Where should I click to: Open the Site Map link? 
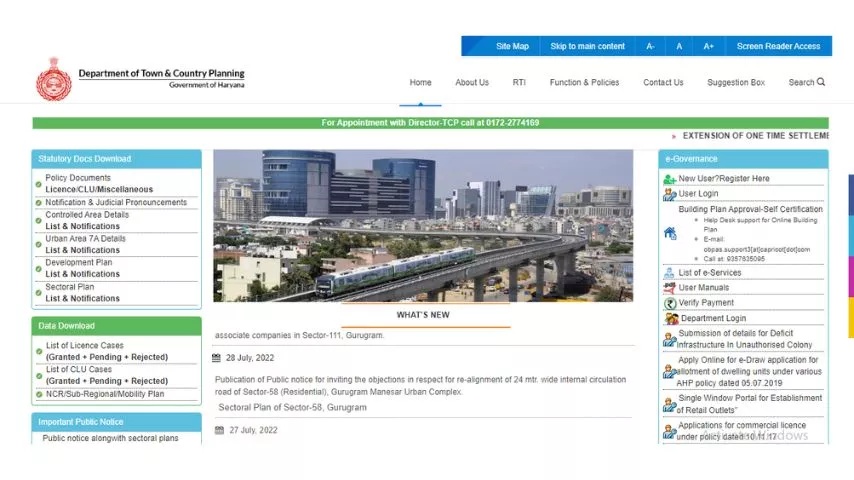[x=512, y=46]
